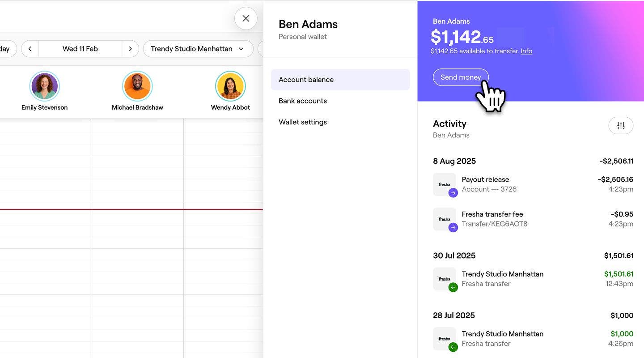
Task: Click the 28 Jul 2025 date heading
Action: pyautogui.click(x=454, y=315)
